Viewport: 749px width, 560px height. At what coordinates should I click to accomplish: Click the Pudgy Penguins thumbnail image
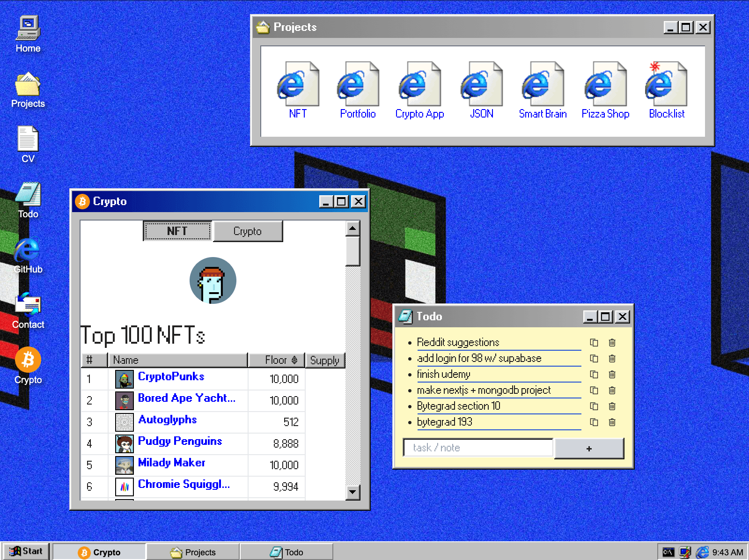pyautogui.click(x=125, y=444)
